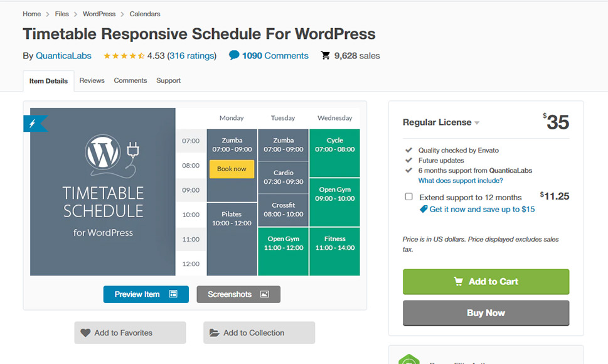Open the 1090 Comments link
The height and width of the screenshot is (364, 608).
[x=275, y=56]
